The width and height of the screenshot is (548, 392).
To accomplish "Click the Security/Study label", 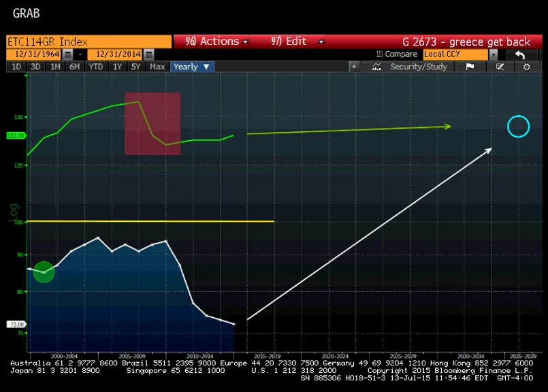I will pos(419,67).
